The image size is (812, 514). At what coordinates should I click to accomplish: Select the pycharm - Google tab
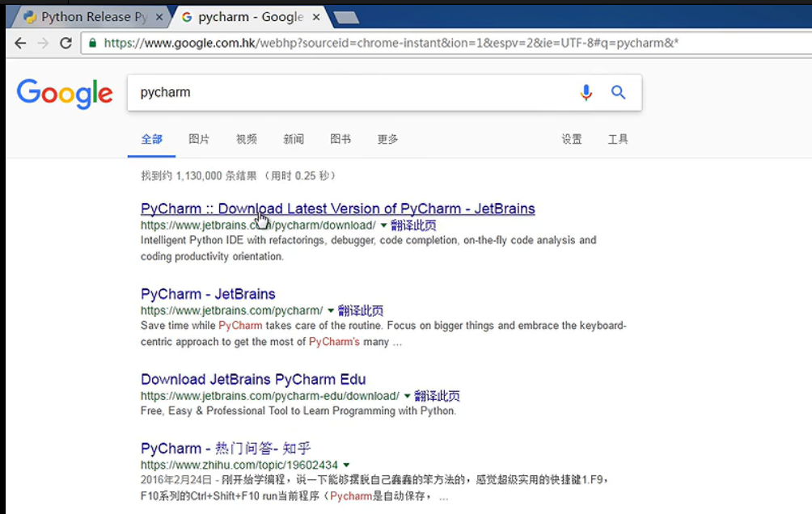coord(251,17)
